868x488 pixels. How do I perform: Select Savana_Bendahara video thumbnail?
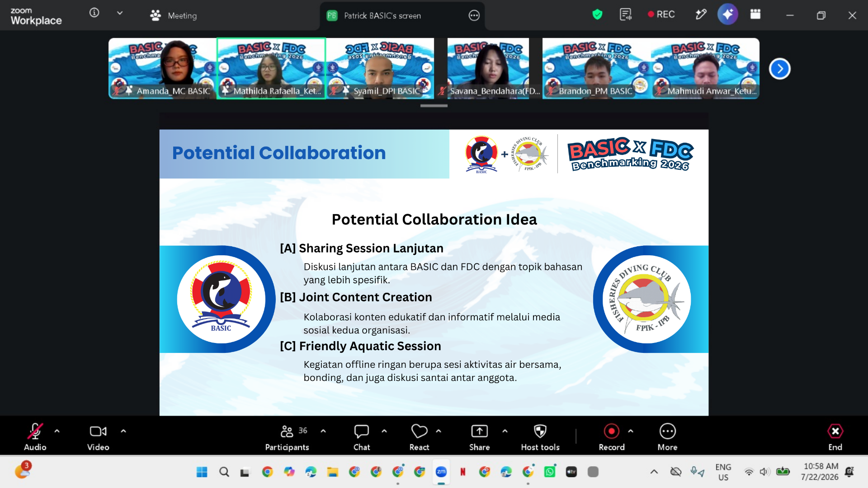(488, 68)
